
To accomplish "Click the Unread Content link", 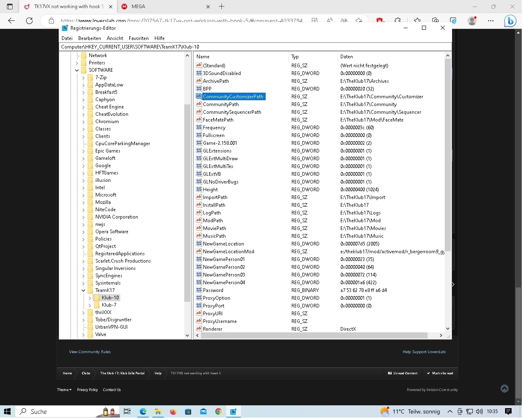I will 403,373.
